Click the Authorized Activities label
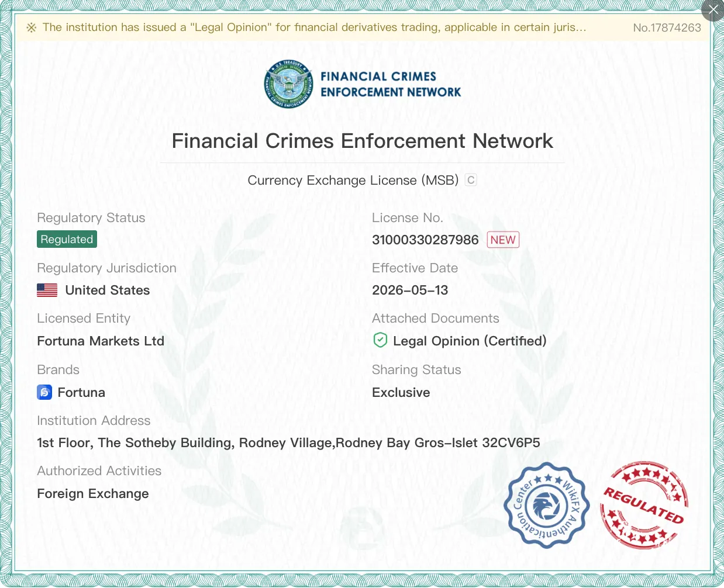Screen dimensions: 724x588 (x=99, y=471)
